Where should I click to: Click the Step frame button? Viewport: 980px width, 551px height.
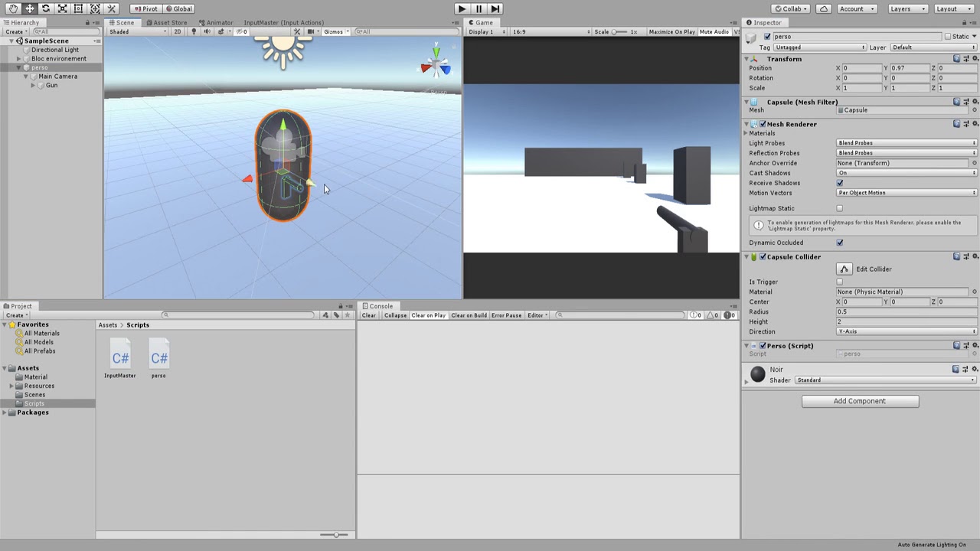[495, 8]
